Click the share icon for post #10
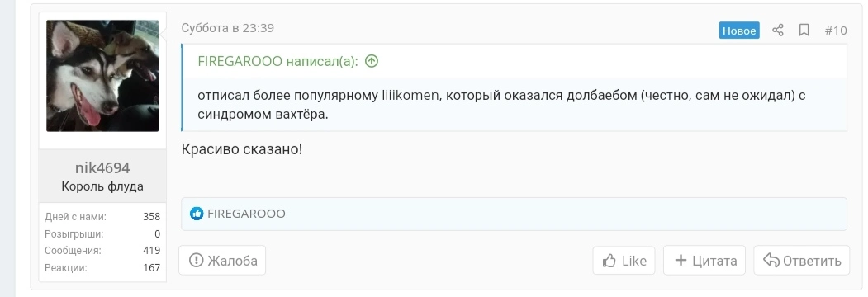Screen dimensions: 868x297 click(778, 30)
